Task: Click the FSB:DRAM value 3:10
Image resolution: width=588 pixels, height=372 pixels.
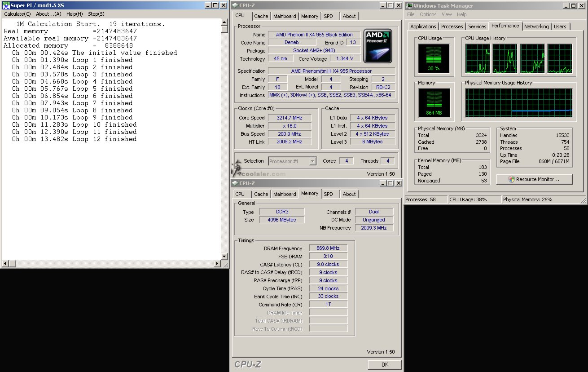Action: click(328, 256)
